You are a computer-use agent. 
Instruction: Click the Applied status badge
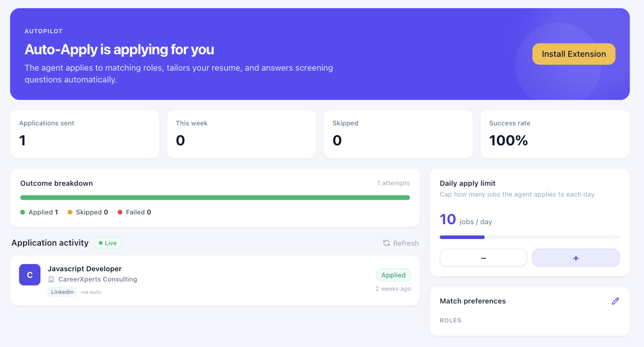(x=393, y=275)
